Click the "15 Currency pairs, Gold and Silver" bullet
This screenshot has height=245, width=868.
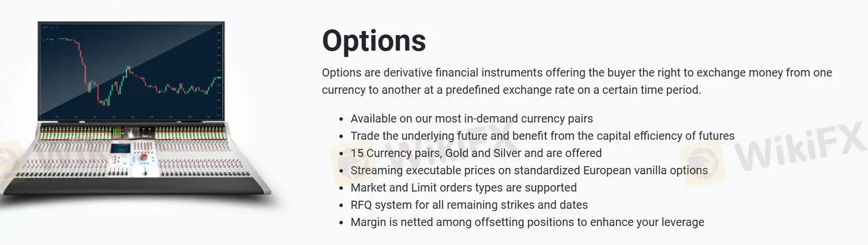(x=476, y=154)
